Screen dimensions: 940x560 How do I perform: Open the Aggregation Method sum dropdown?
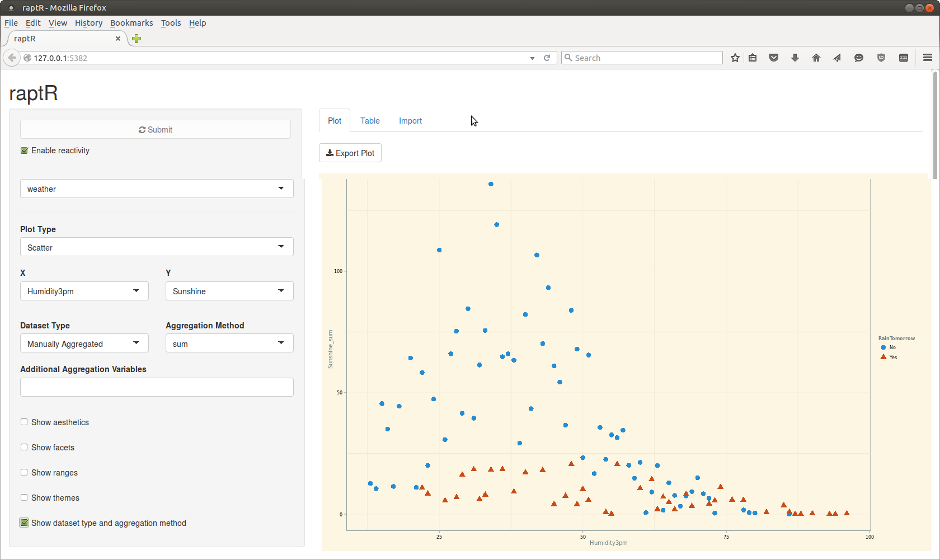pos(229,343)
